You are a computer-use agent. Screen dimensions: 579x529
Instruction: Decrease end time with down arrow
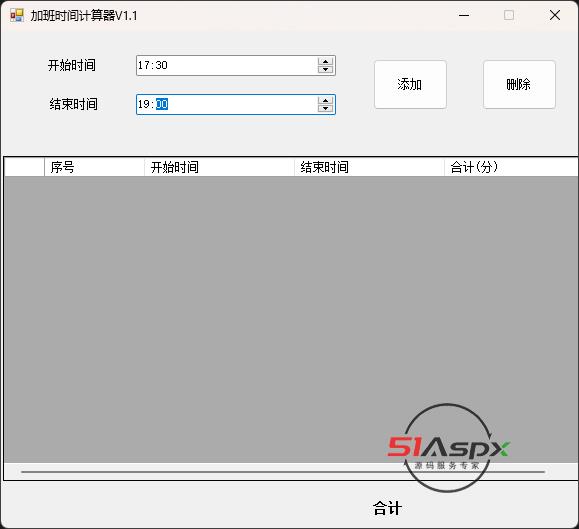325,109
